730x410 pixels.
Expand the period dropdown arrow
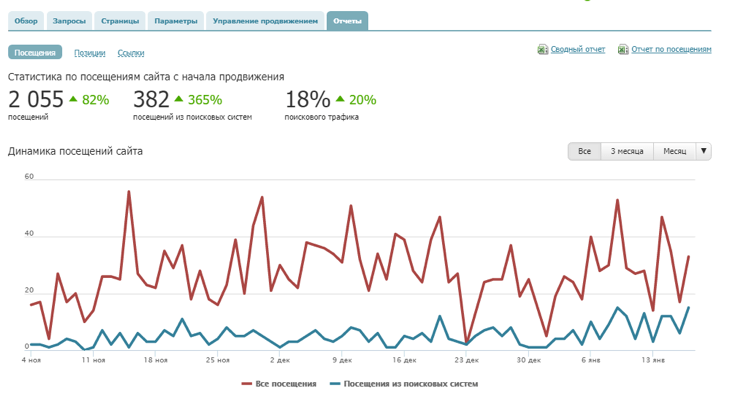[703, 151]
